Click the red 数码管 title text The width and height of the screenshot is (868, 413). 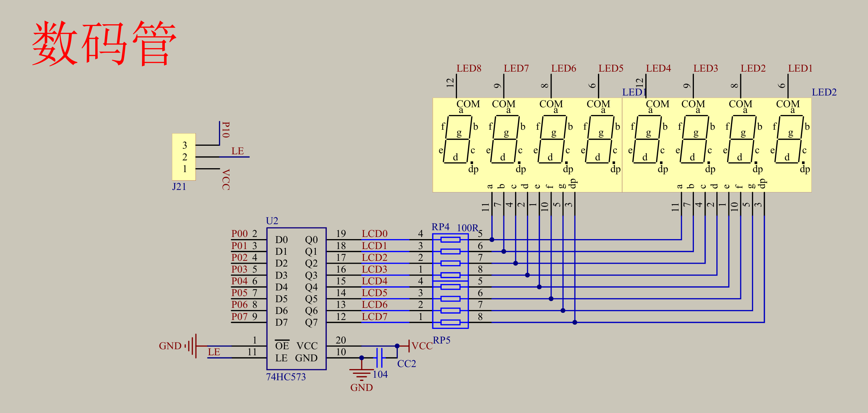[104, 43]
